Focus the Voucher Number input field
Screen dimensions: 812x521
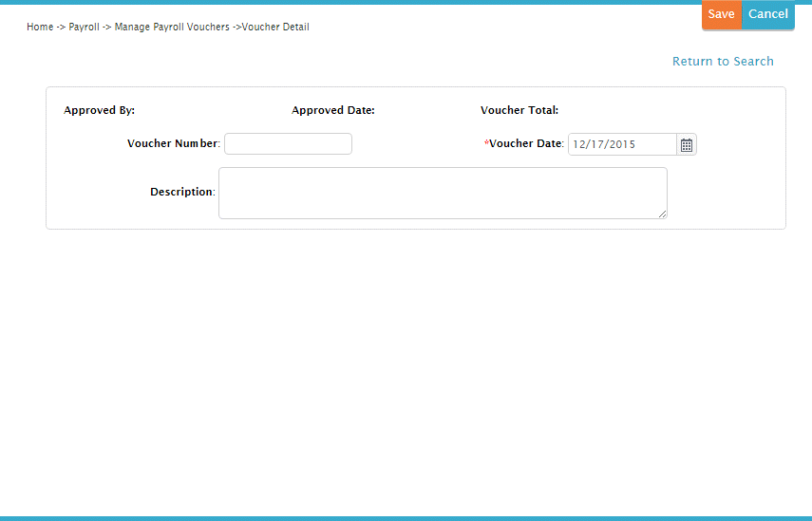(288, 144)
